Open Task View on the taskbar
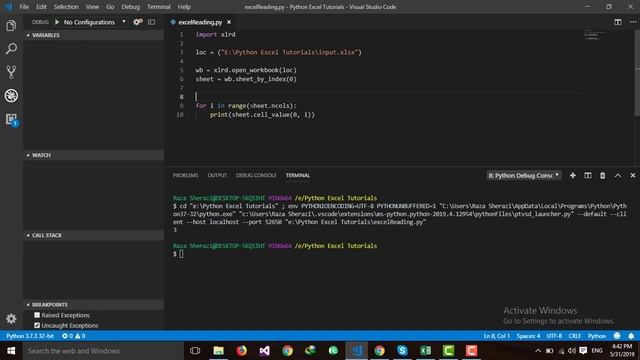 click(x=195, y=351)
